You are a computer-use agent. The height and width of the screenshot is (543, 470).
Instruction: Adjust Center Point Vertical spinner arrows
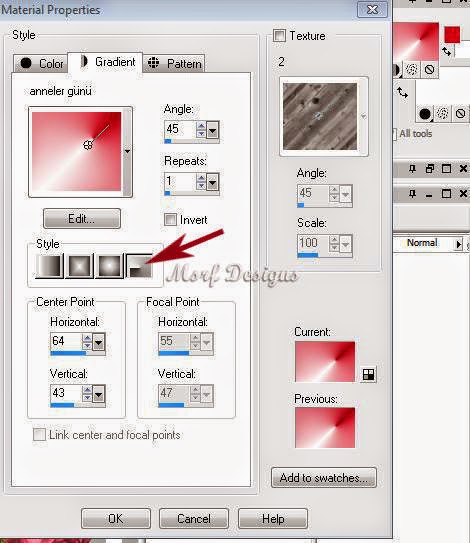87,394
